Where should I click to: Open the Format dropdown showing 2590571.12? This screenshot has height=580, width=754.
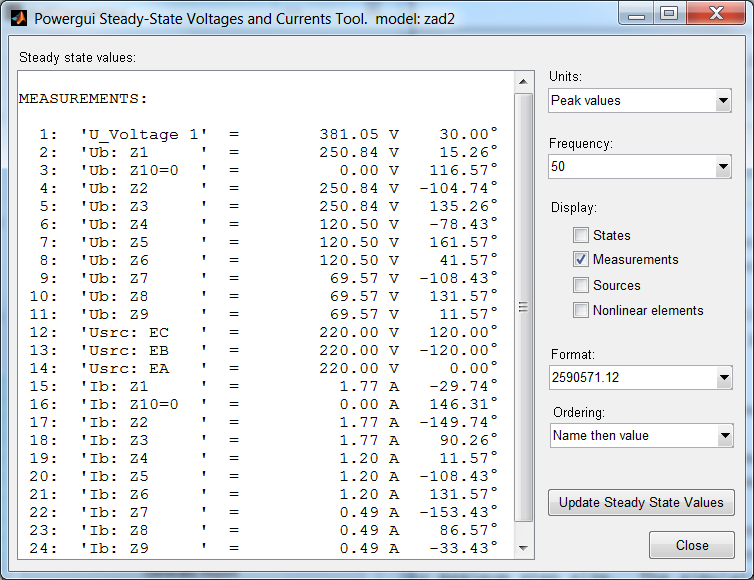641,378
